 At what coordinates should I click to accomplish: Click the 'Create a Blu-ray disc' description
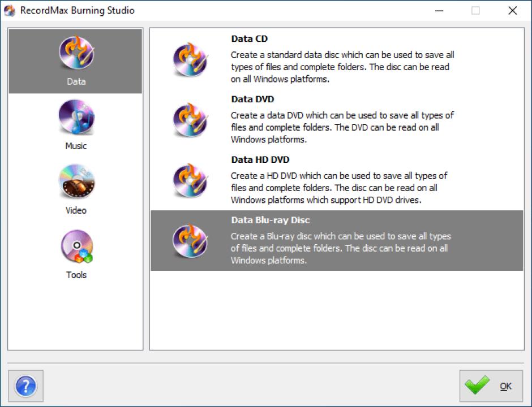point(341,248)
